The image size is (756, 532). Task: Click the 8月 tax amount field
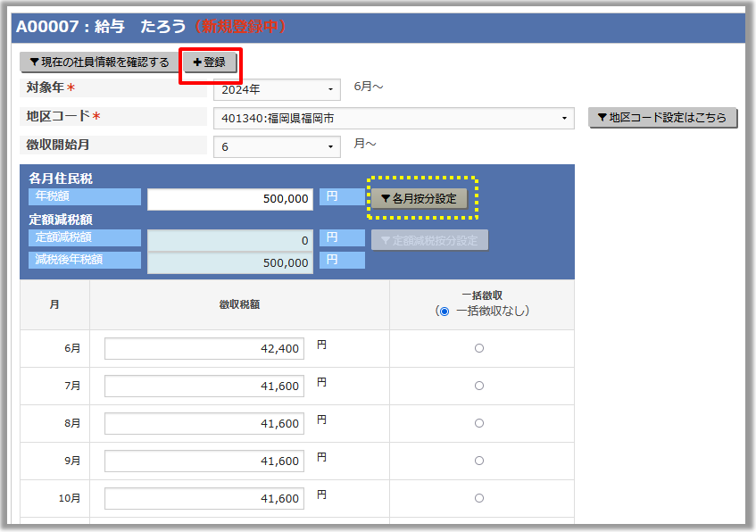(204, 424)
